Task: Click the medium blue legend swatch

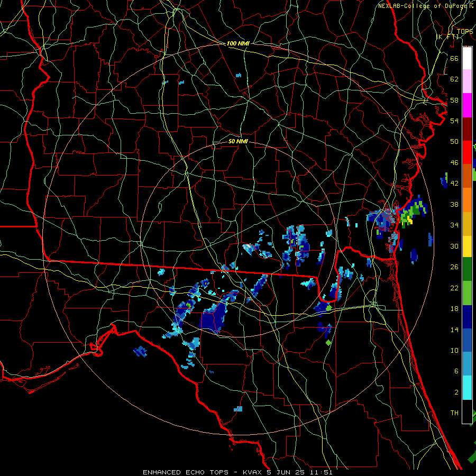Action: click(x=467, y=340)
